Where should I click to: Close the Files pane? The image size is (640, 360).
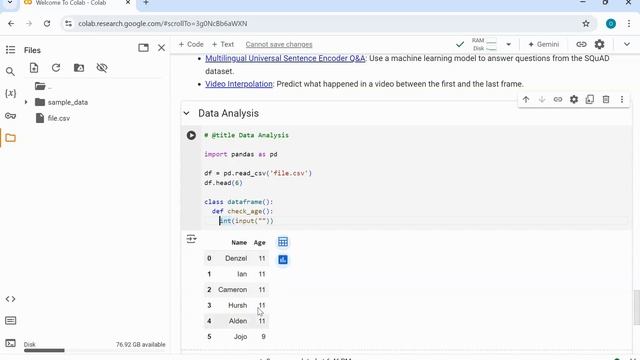[x=161, y=48]
